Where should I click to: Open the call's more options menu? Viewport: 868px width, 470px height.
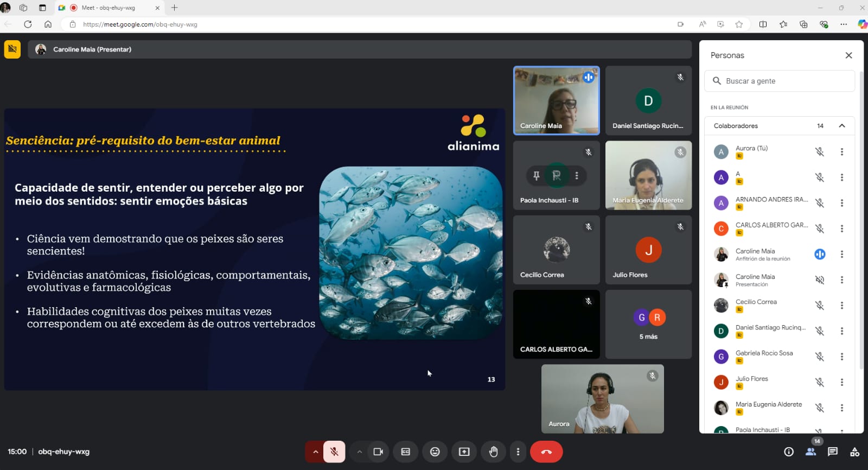518,452
